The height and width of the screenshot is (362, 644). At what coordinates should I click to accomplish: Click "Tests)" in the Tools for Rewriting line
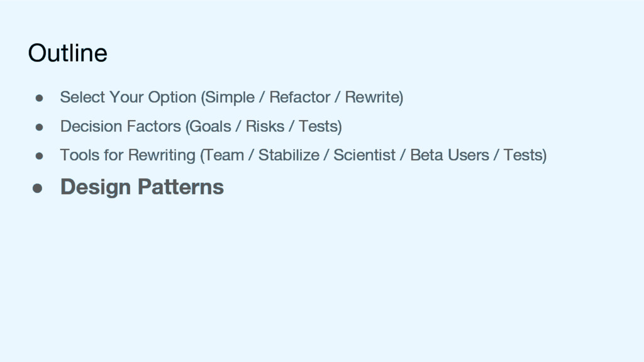(x=525, y=155)
